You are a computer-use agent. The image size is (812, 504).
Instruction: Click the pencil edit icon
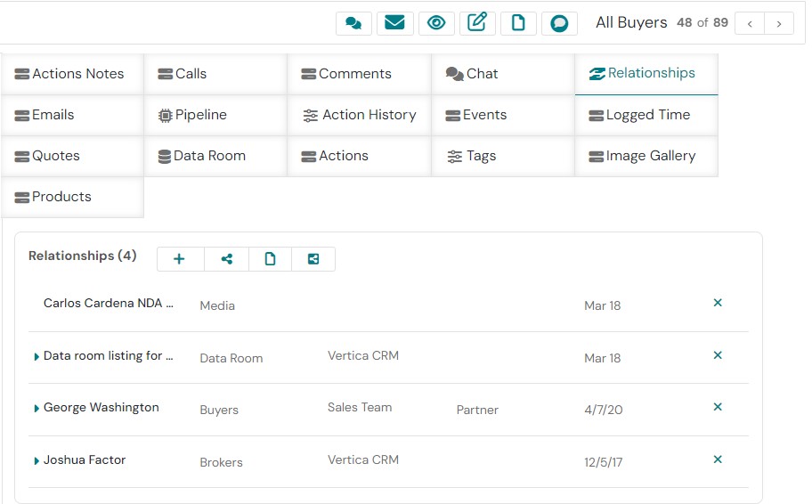point(477,23)
